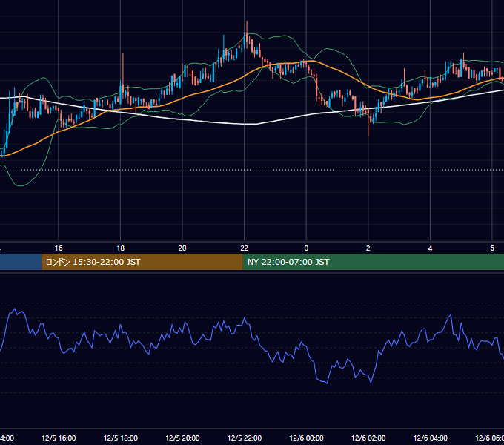Screen dimensions: 504x445
Task: Click the 0 hour axis label
Action: point(306,248)
